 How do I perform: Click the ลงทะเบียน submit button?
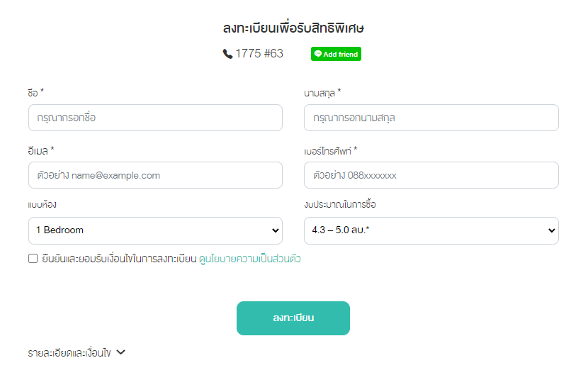click(293, 318)
